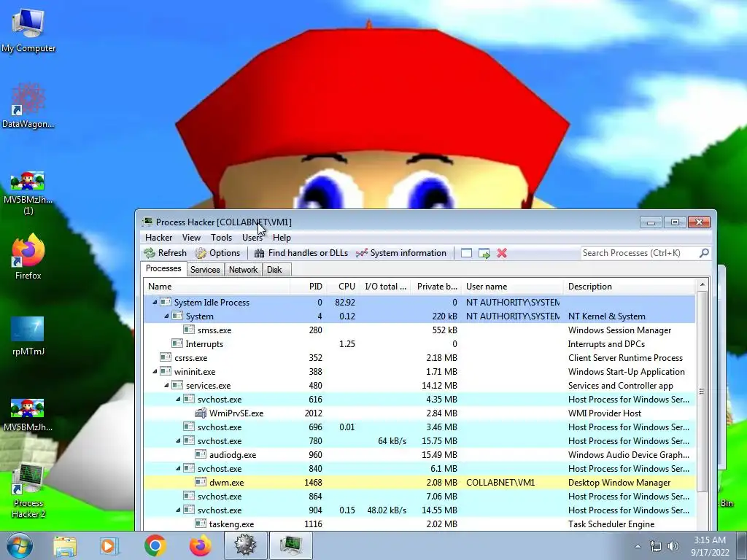The height and width of the screenshot is (560, 747).
Task: Click the Process Hacker taskbar button
Action: [291, 545]
